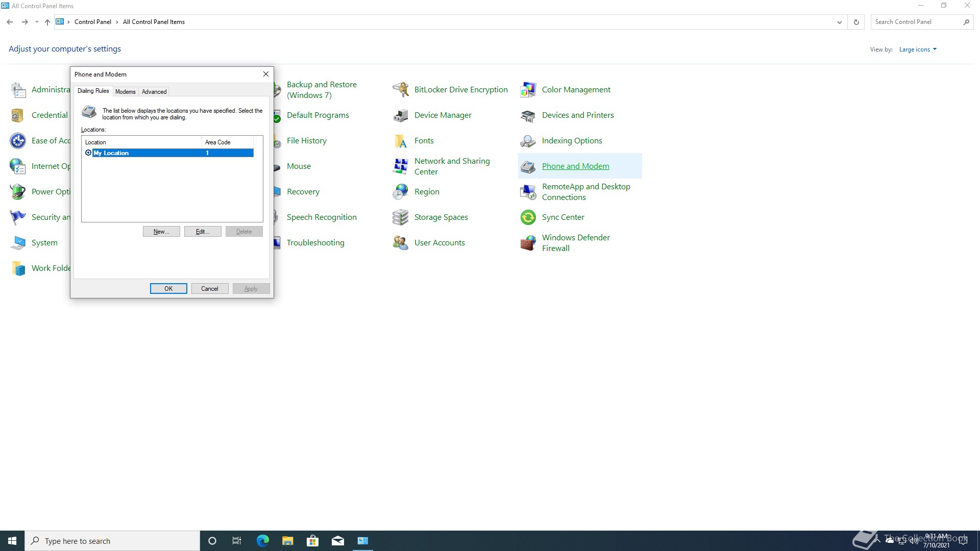Image resolution: width=980 pixels, height=551 pixels.
Task: Open the File History link
Action: [x=306, y=141]
